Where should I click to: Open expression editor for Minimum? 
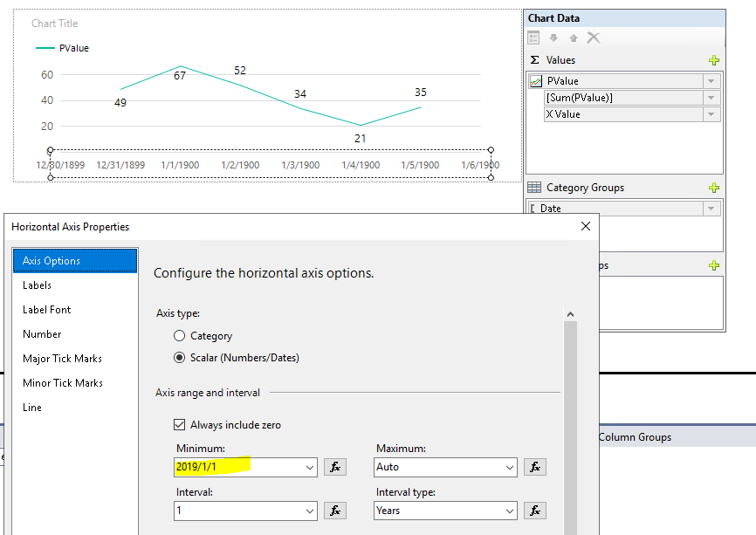click(x=335, y=467)
